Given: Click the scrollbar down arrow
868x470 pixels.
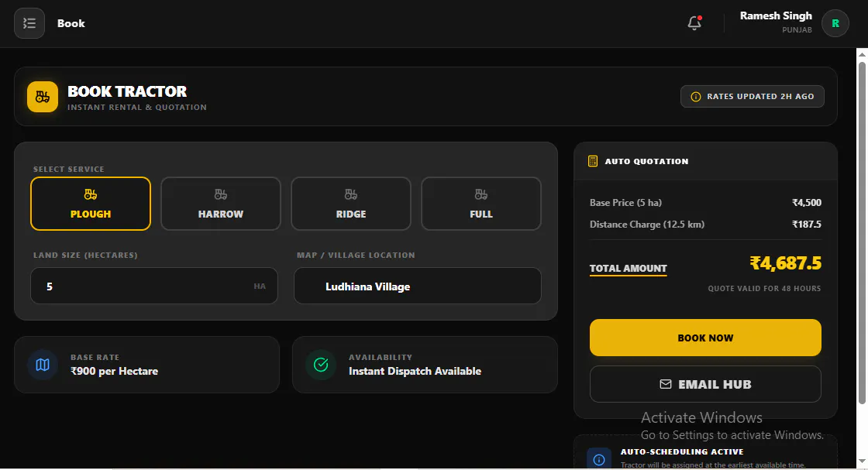Looking at the screenshot, I should tap(862, 461).
